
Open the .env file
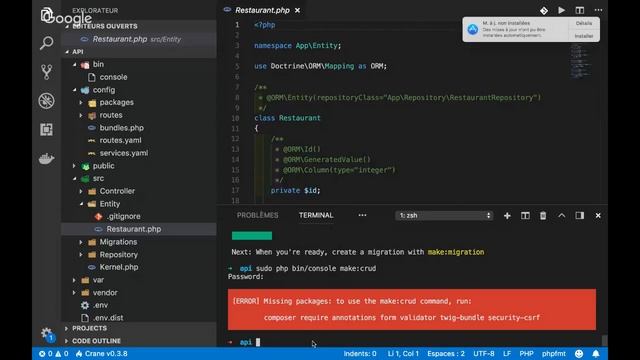pos(100,305)
